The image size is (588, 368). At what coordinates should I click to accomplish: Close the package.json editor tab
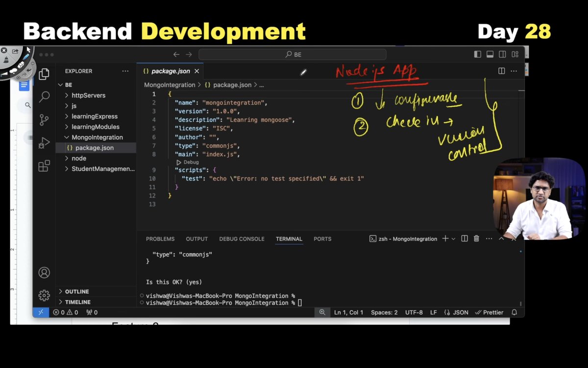[196, 71]
